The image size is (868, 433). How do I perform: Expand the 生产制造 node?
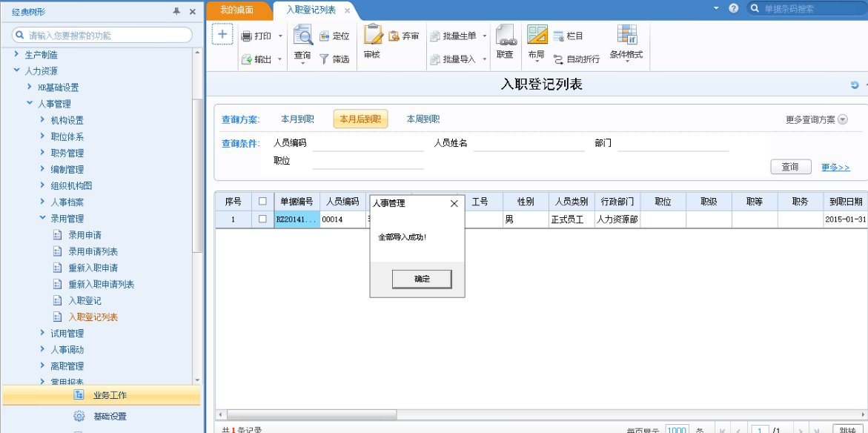pos(16,54)
